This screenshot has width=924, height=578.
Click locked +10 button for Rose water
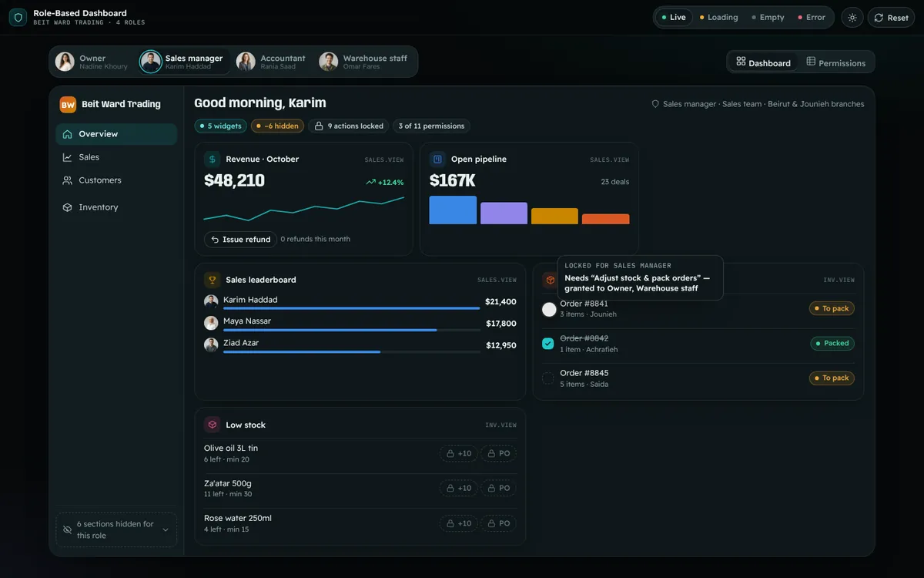pos(459,523)
